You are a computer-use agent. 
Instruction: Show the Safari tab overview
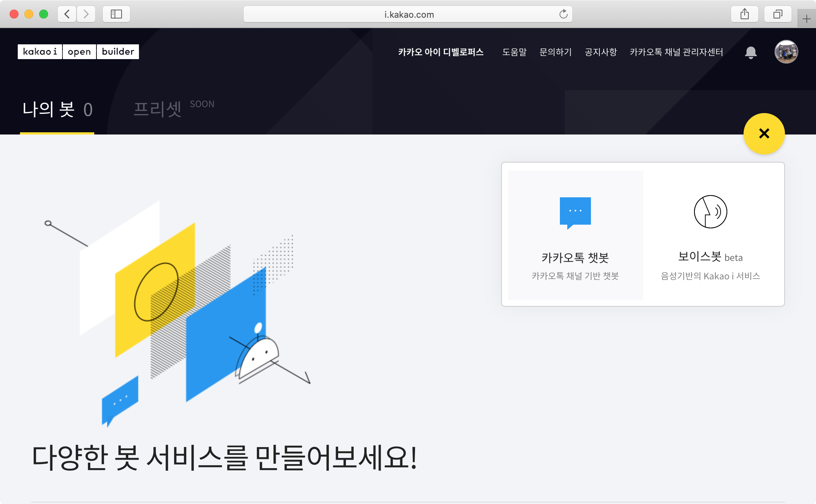pyautogui.click(x=778, y=14)
